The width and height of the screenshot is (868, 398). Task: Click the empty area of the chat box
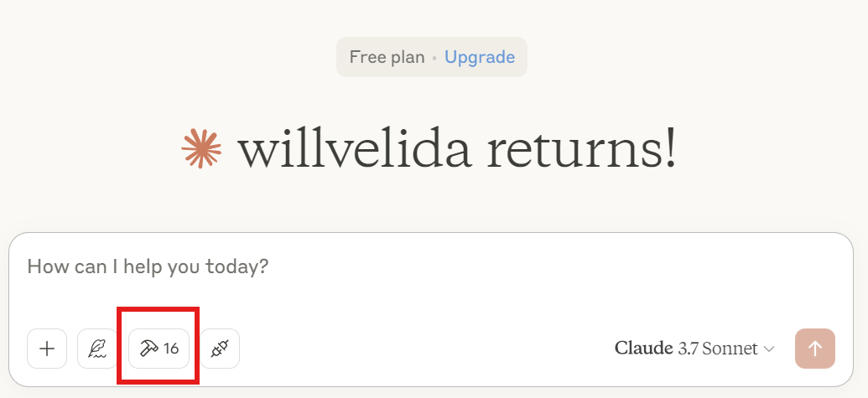(432, 298)
